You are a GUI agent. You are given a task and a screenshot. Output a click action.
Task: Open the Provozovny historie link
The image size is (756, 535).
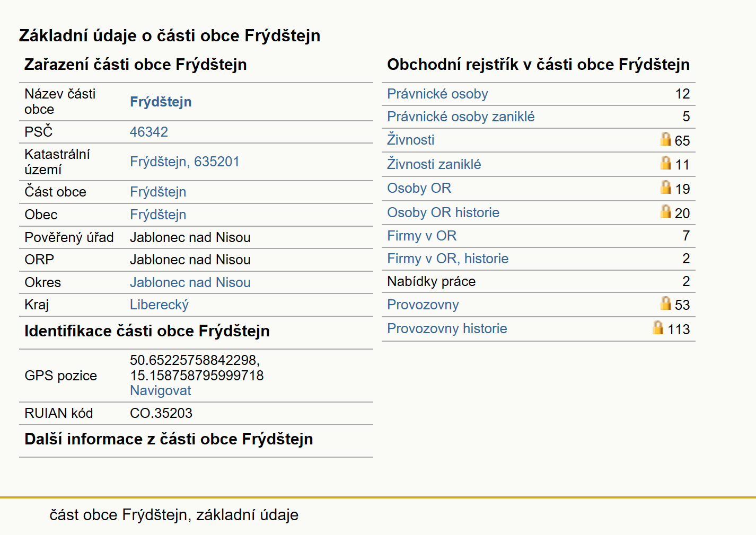(x=447, y=328)
